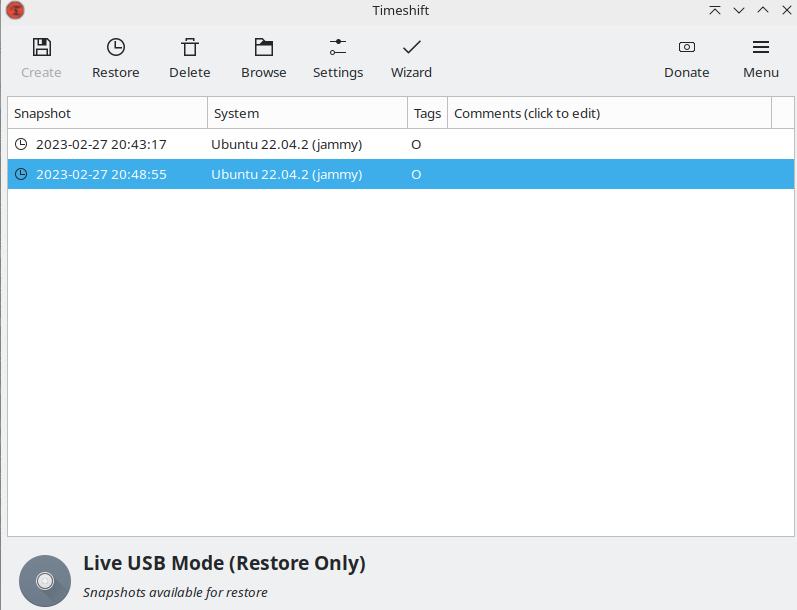Image resolution: width=797 pixels, height=610 pixels.
Task: Sort by Snapshot column header
Action: (x=107, y=113)
